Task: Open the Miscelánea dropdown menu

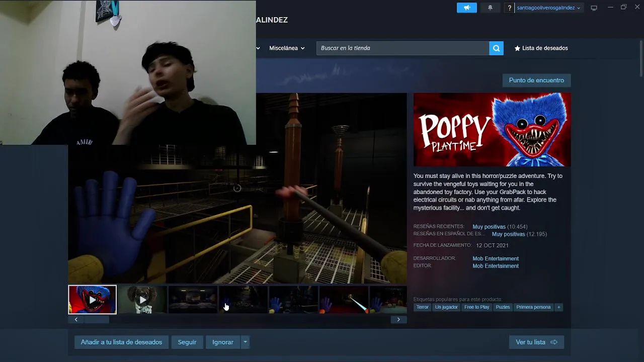Action: tap(287, 48)
